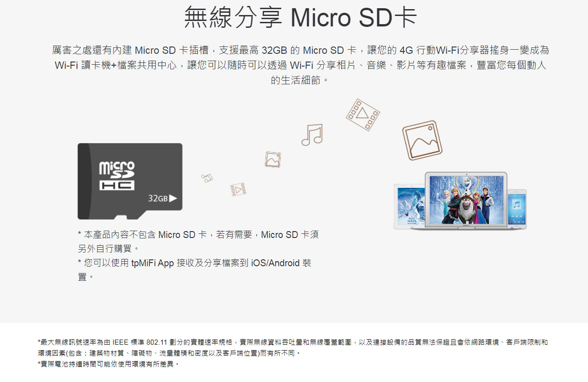Click the heading 無線分享 Micro SD卡

click(x=300, y=18)
